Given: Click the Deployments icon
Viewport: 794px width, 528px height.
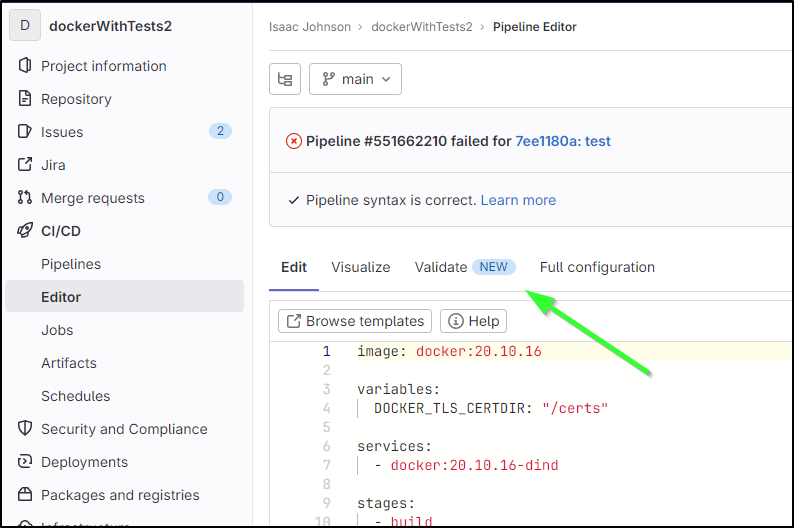Looking at the screenshot, I should pos(25,462).
